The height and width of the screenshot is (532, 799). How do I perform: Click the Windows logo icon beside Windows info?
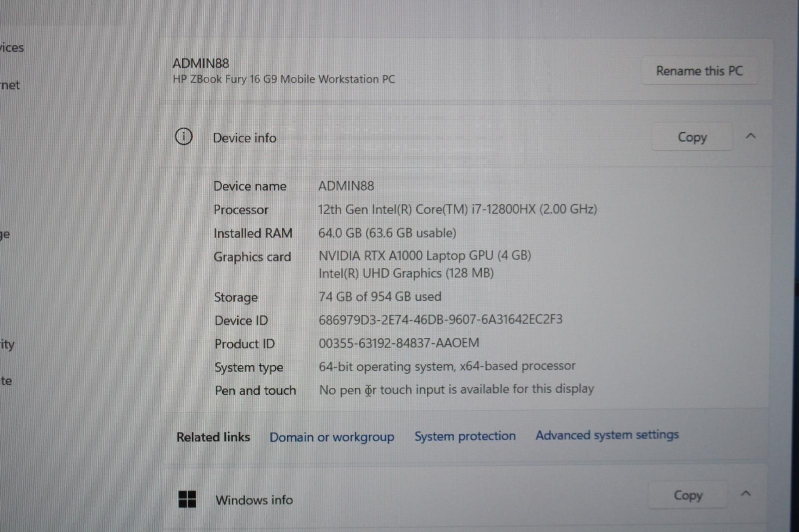[187, 499]
